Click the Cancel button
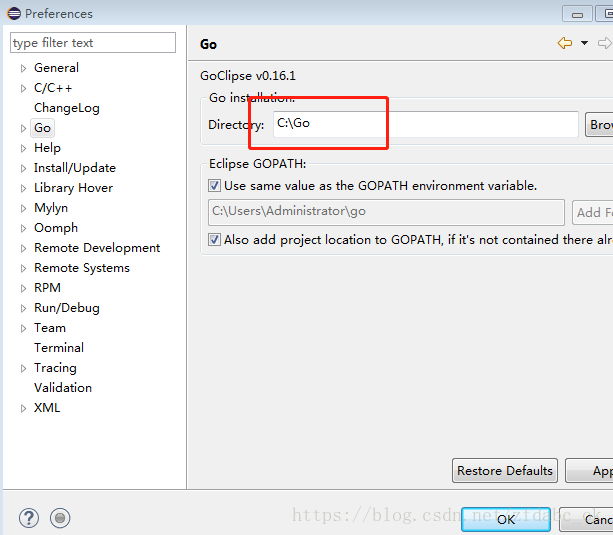This screenshot has height=535, width=613. 586,519
